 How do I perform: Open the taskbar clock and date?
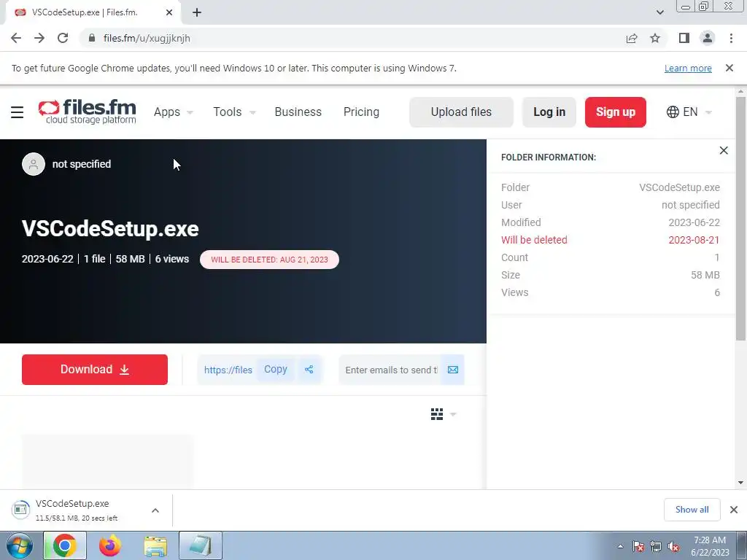(x=710, y=546)
